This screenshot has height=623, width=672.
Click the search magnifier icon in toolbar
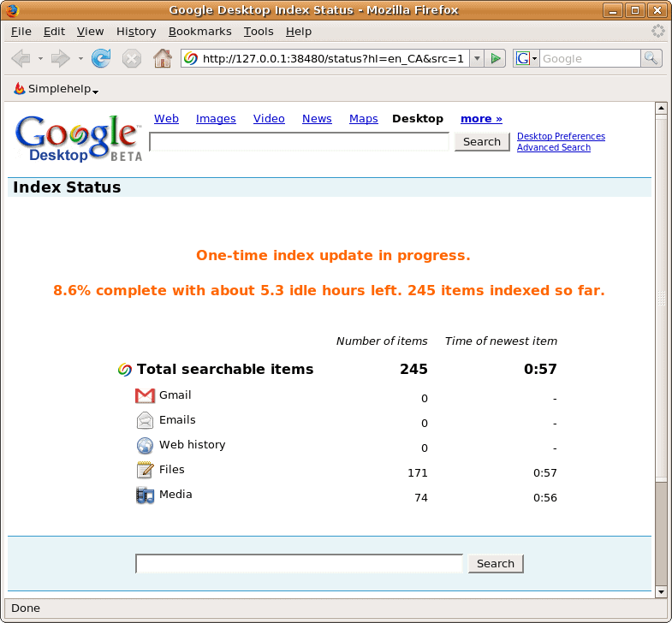coord(651,58)
